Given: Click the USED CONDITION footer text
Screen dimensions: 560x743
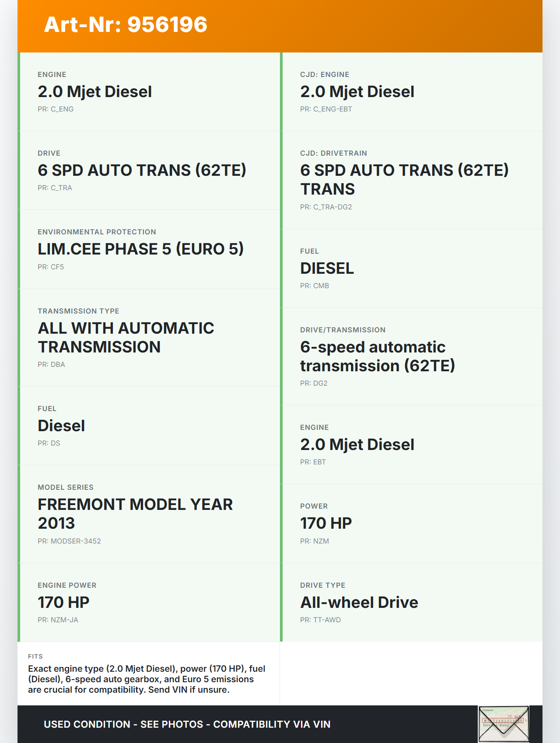Looking at the screenshot, I should click(x=187, y=724).
